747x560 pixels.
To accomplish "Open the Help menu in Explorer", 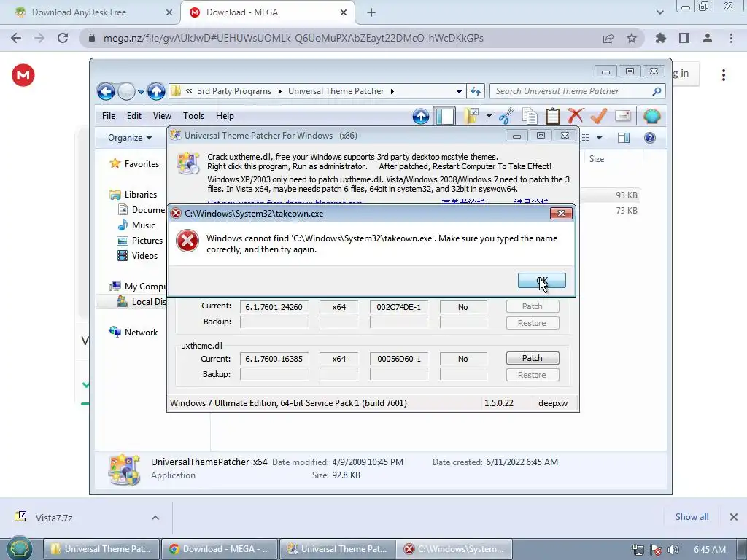I will click(x=225, y=116).
